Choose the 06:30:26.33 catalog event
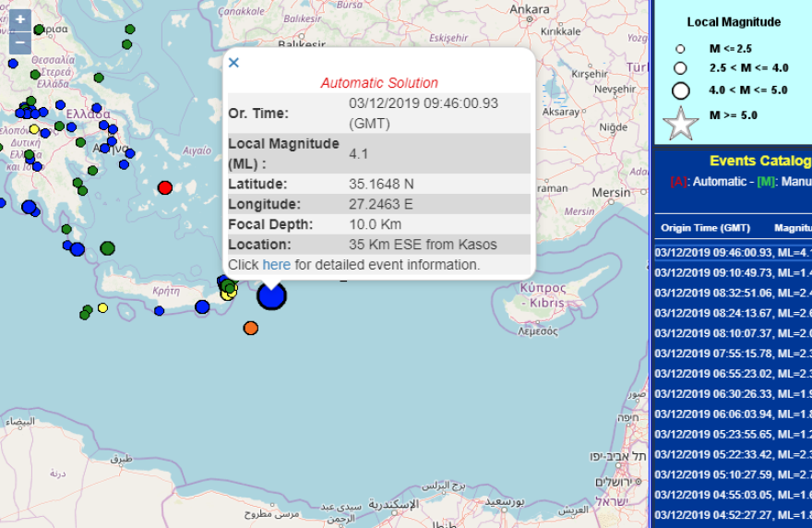Viewport: 812px width, 528px height. click(x=733, y=394)
